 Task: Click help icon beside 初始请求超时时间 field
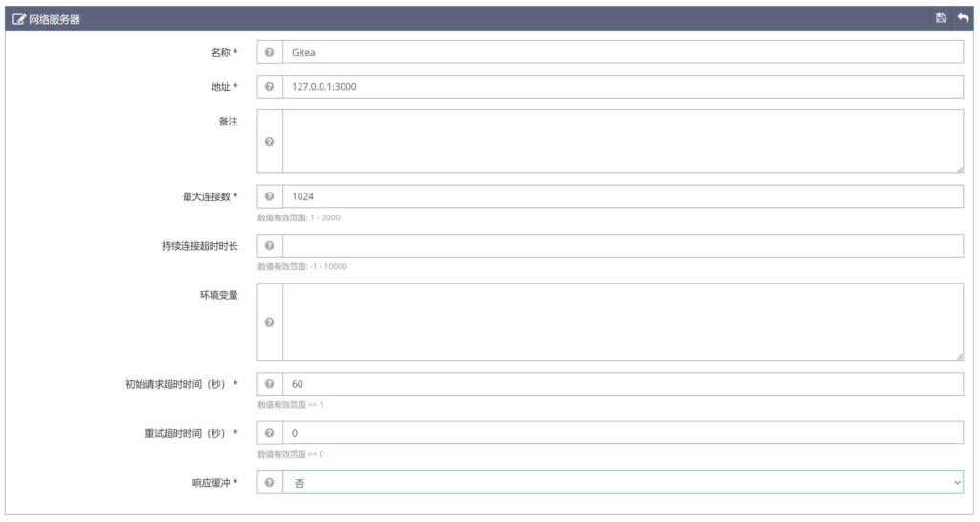pos(270,383)
